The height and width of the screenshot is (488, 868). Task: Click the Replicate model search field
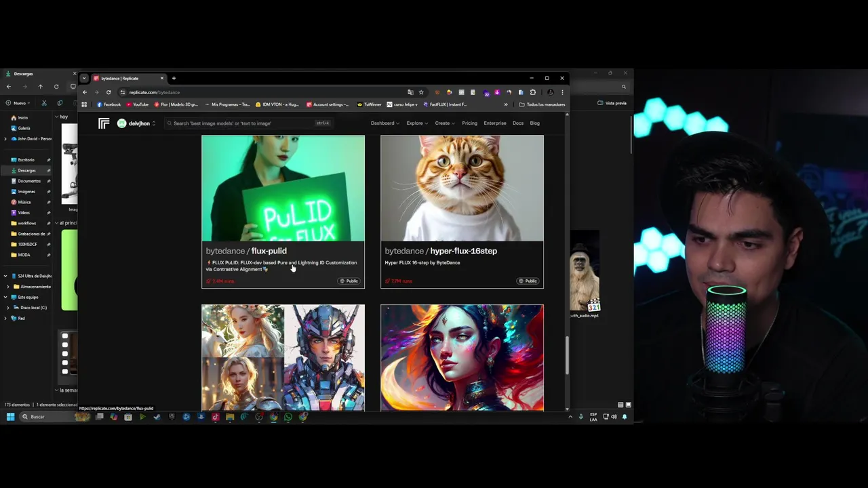248,123
